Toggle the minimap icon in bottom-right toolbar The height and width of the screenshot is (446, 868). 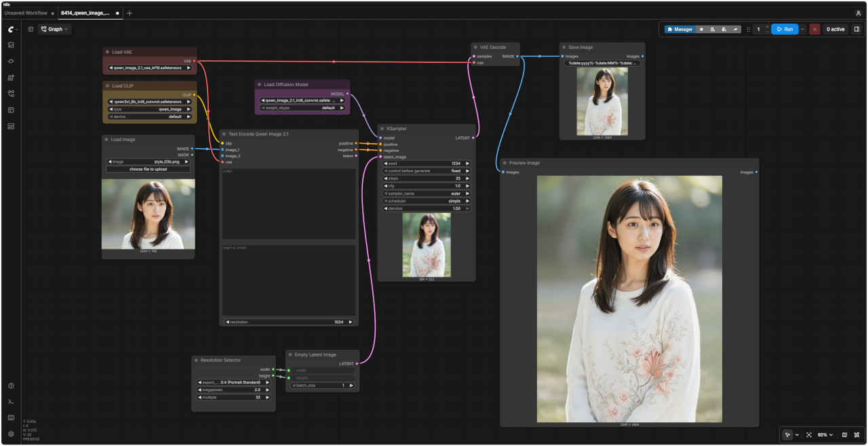pos(844,434)
